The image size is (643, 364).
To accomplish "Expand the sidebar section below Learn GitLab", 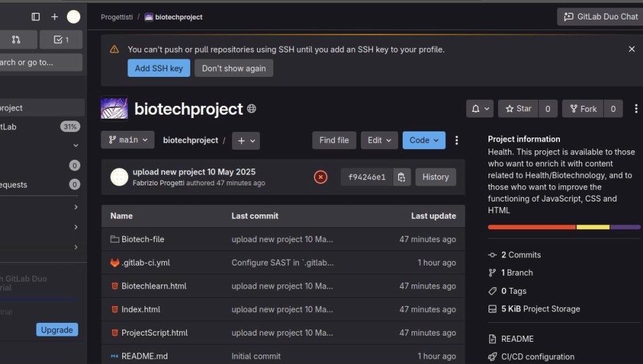I will [76, 145].
